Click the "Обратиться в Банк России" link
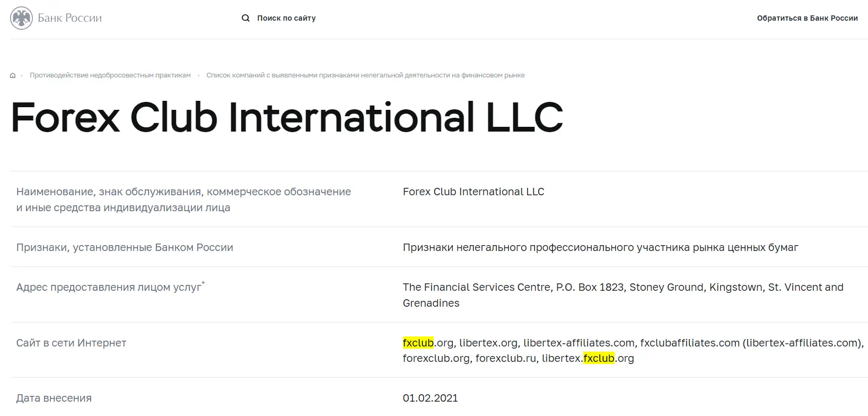The width and height of the screenshot is (868, 416). pos(806,18)
